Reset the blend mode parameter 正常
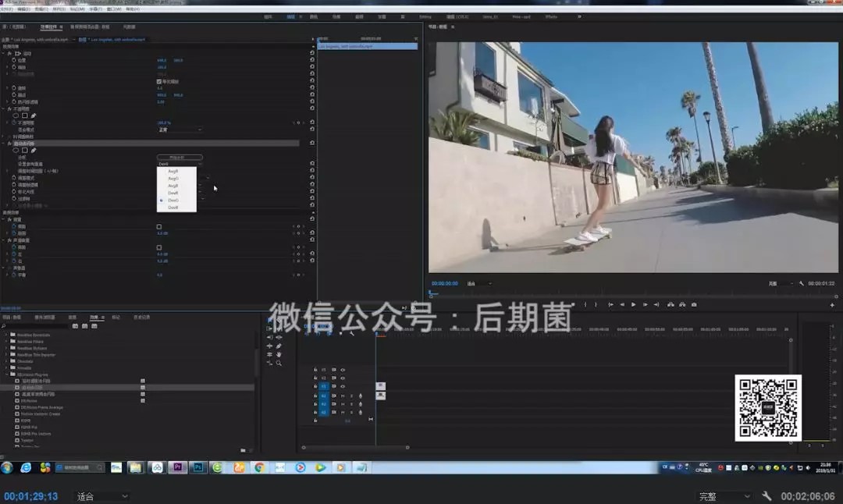 point(311,130)
